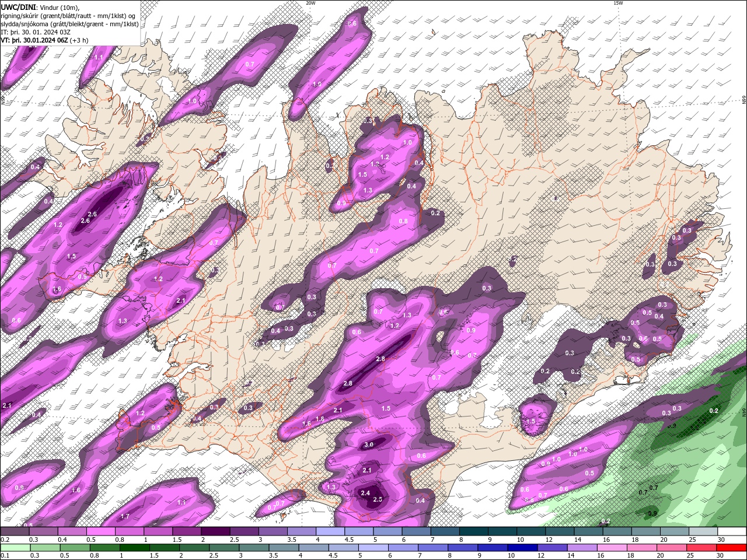
Task: Click the '0.1' label in lower legend row
Action: pyautogui.click(x=5, y=556)
